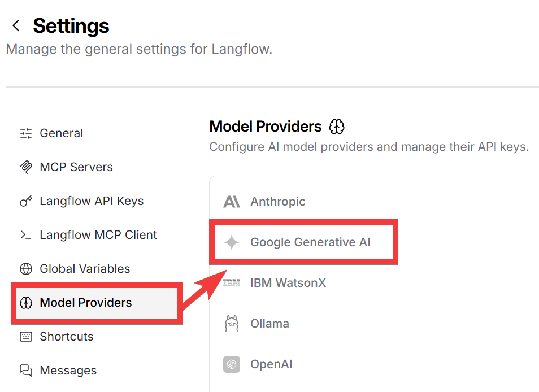
Task: Select Model Providers in the sidebar
Action: 85,303
